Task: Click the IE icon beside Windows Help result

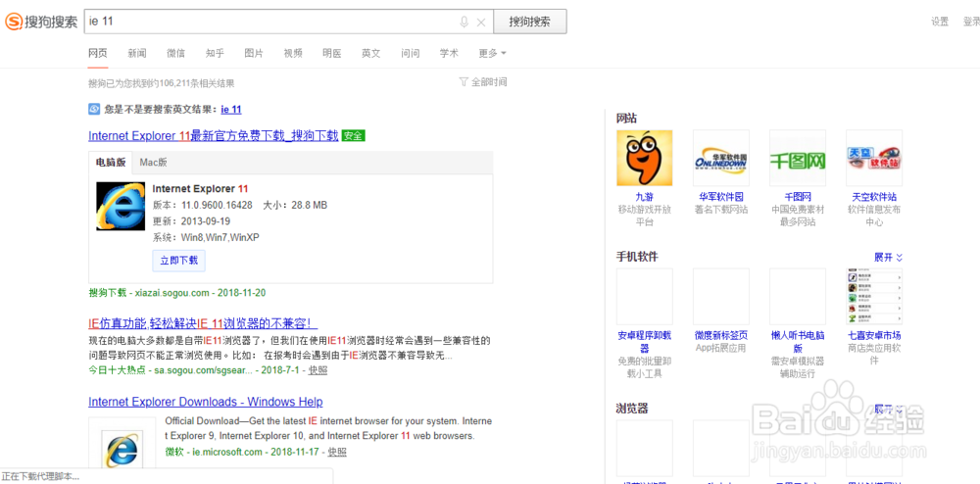Action: coord(122,451)
